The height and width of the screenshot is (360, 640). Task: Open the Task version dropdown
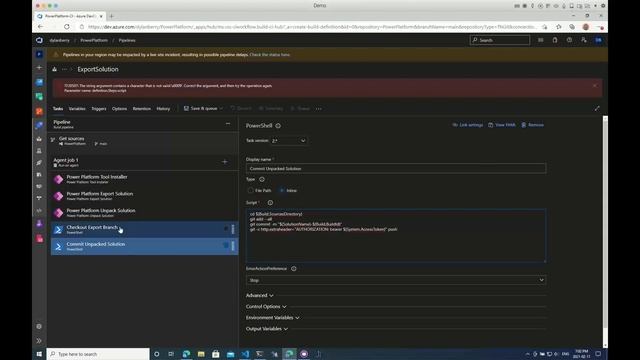coord(289,140)
